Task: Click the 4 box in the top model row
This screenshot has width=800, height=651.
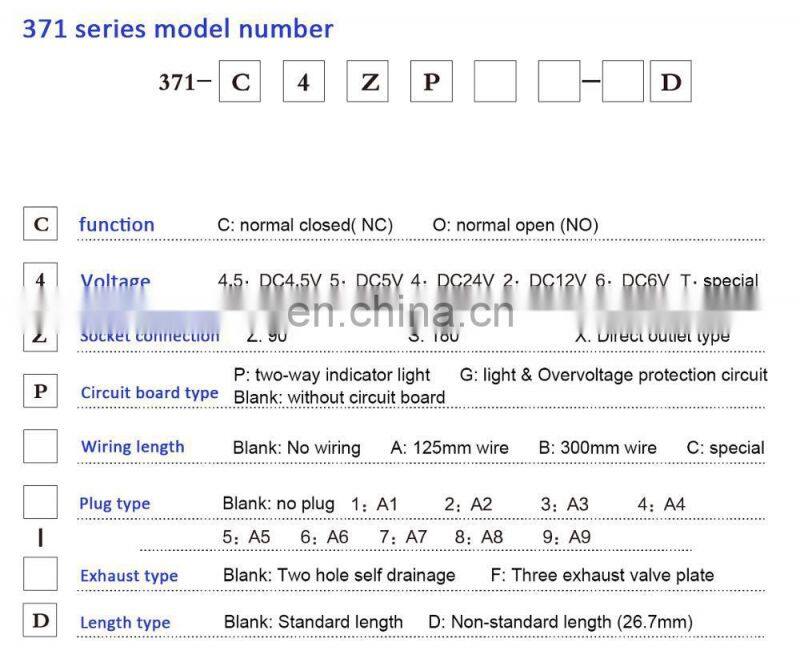Action: pyautogui.click(x=304, y=82)
